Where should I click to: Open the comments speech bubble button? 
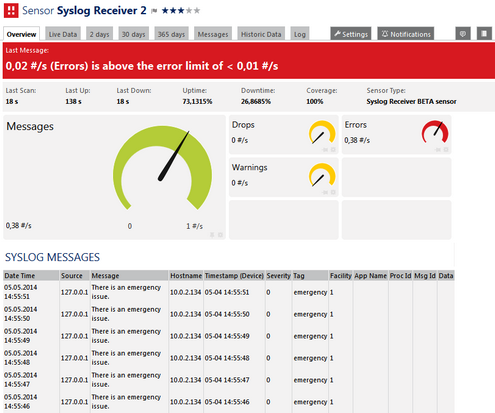(x=463, y=34)
